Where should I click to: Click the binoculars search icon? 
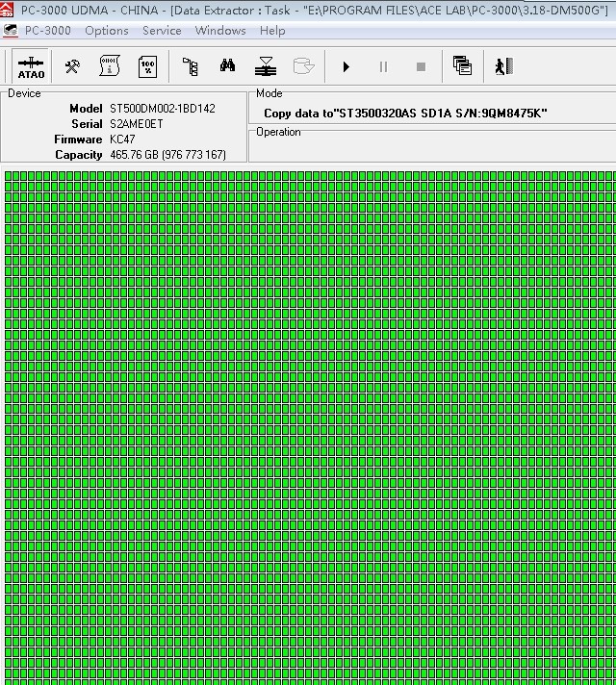click(227, 66)
